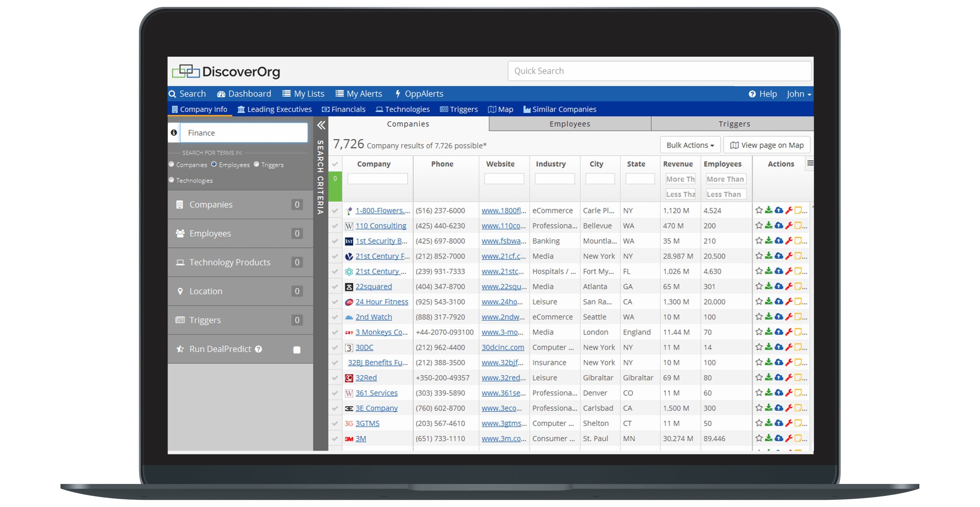980x507 pixels.
Task: Click the Company column filter box
Action: pos(377,178)
